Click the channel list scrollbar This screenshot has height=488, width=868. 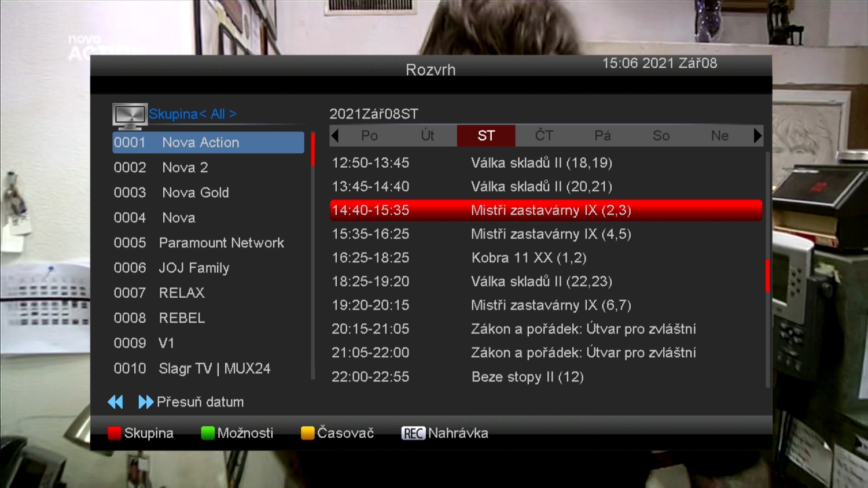[x=313, y=256]
